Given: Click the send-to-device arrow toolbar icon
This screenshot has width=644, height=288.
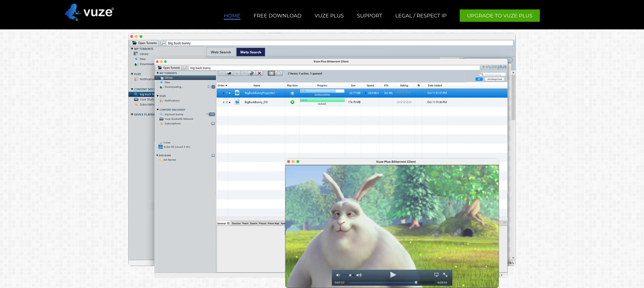Looking at the screenshot, I should [x=229, y=73].
